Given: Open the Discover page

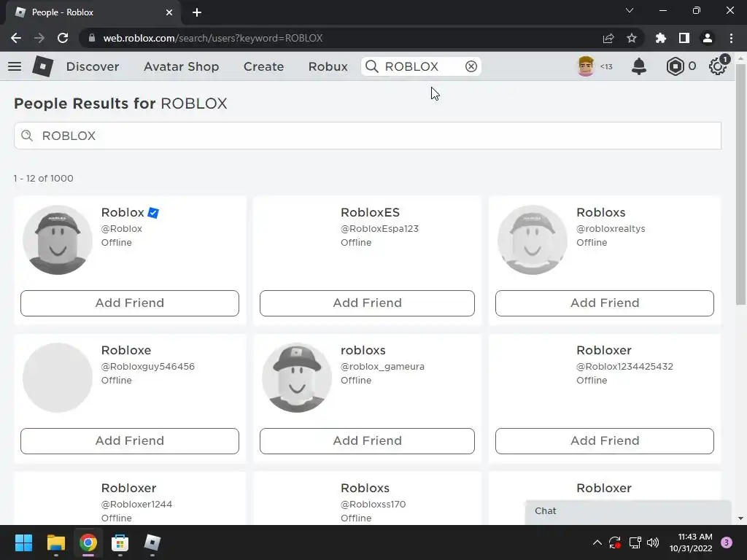Looking at the screenshot, I should (x=93, y=66).
